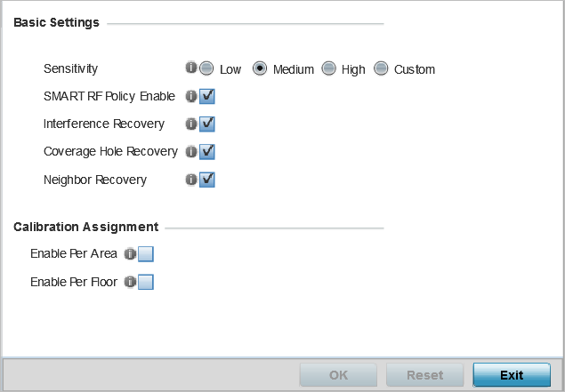Select Custom sensitivity option
Screen dimensions: 565x392
coord(381,68)
